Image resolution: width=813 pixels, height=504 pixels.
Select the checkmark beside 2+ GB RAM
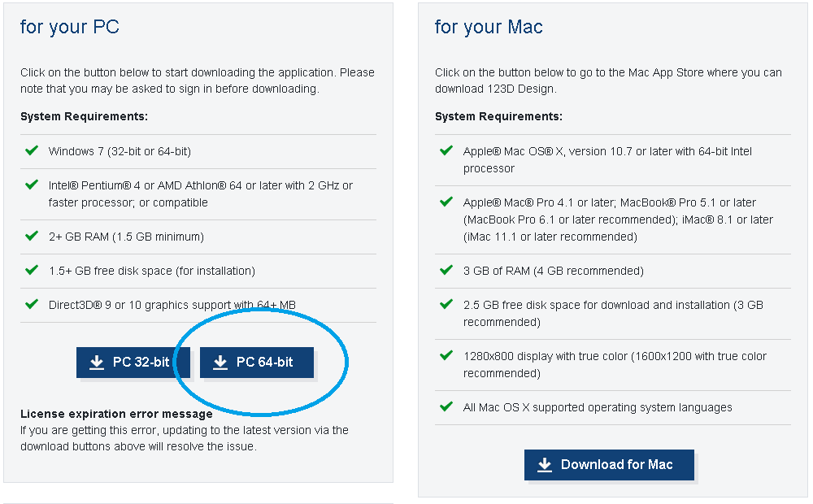click(x=32, y=236)
